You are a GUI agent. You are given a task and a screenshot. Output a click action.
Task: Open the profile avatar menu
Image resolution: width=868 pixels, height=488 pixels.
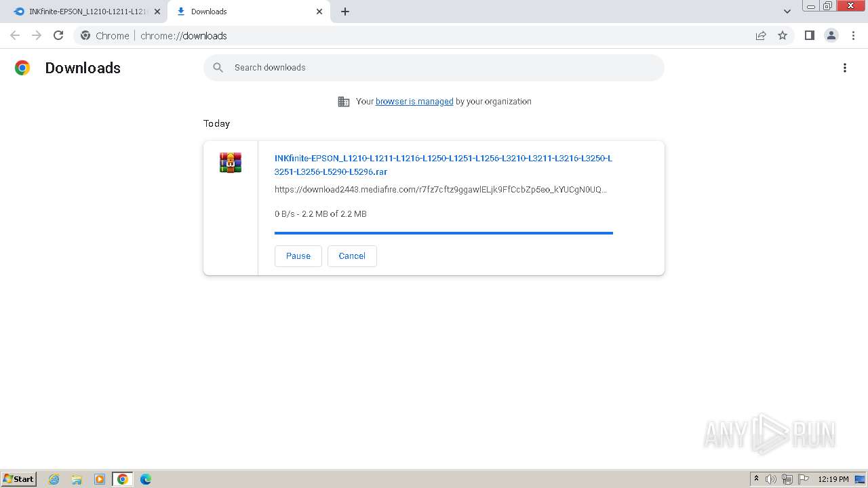[831, 36]
